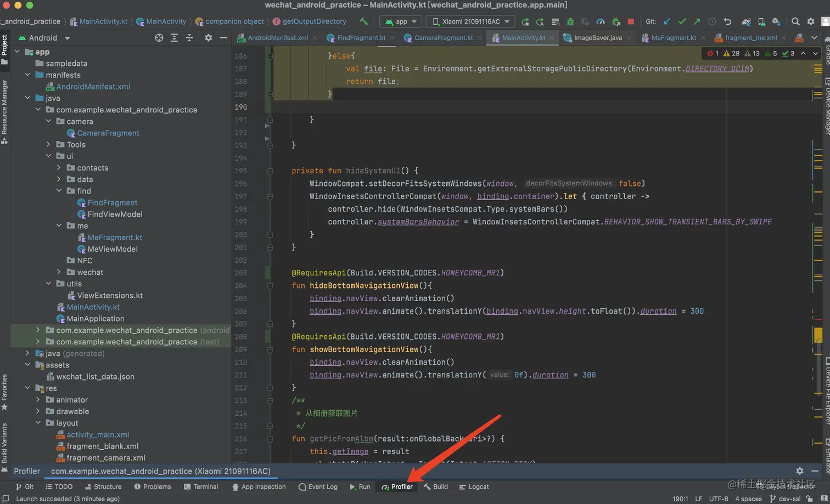Screen dimensions: 830x504
Task: Open Profiler panel settings gear
Action: pos(800,471)
